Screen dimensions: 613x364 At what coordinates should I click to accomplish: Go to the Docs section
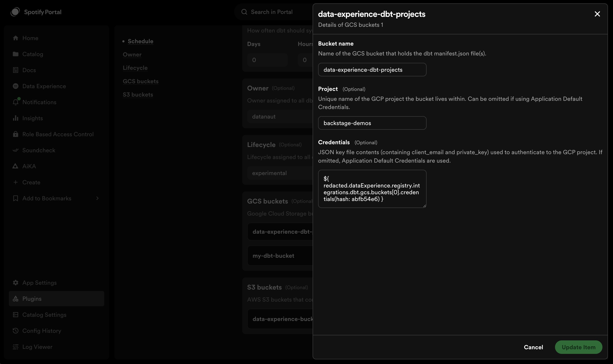[56, 70]
